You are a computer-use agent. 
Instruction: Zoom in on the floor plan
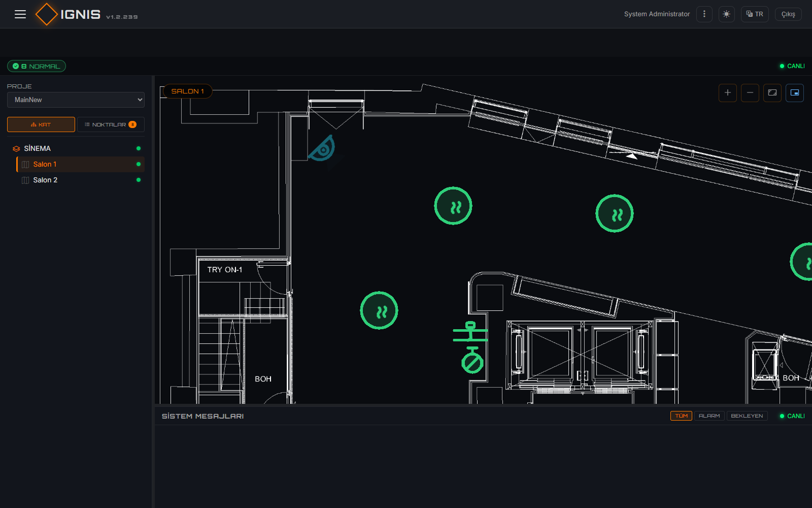coord(728,92)
